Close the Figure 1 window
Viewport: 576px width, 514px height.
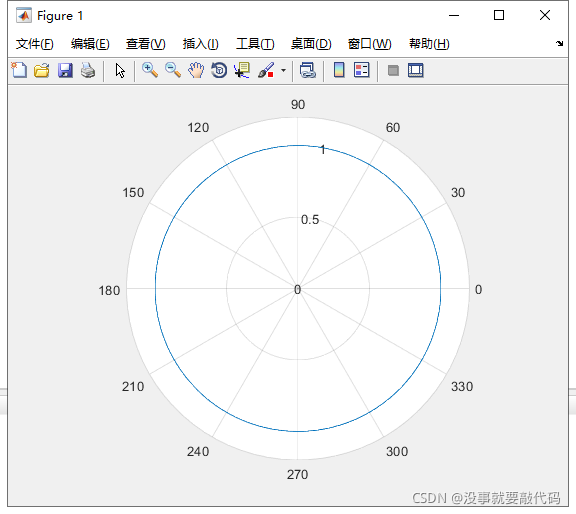[x=545, y=15]
